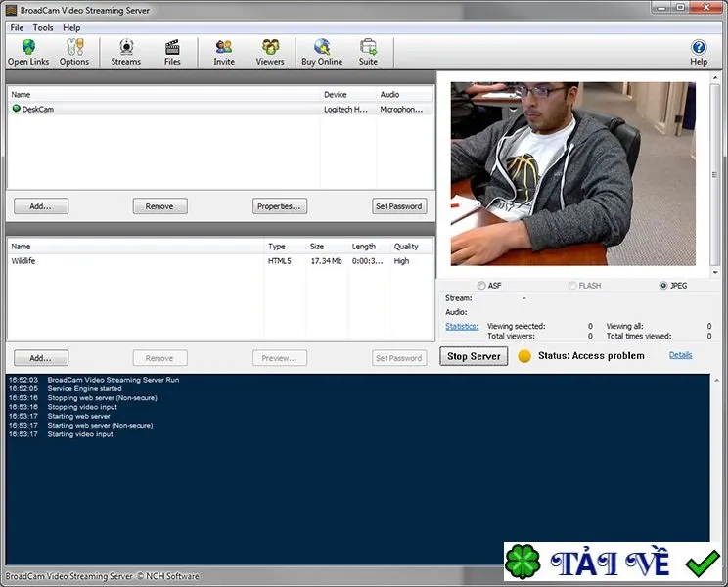Open the Tools menu

[43, 27]
